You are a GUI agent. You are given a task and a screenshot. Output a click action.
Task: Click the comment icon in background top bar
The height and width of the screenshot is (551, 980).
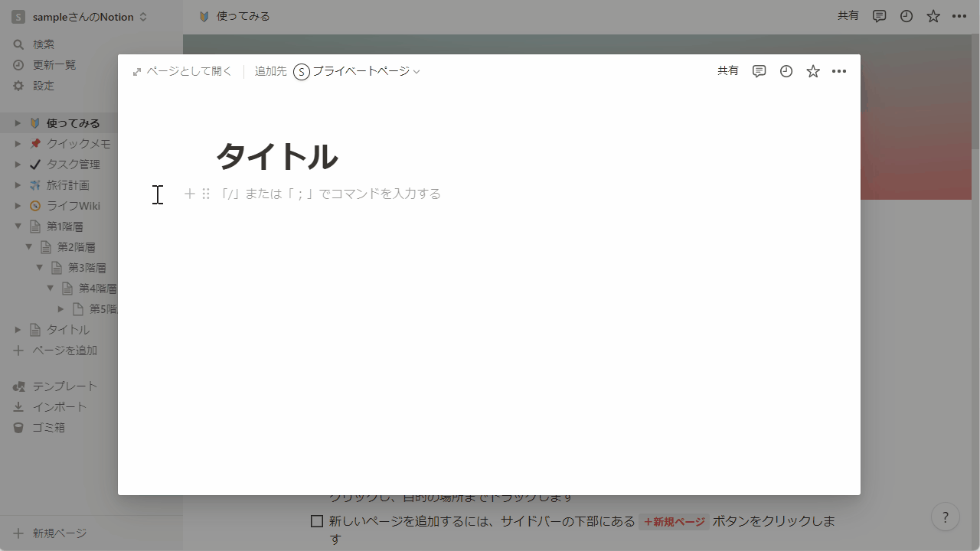[880, 16]
